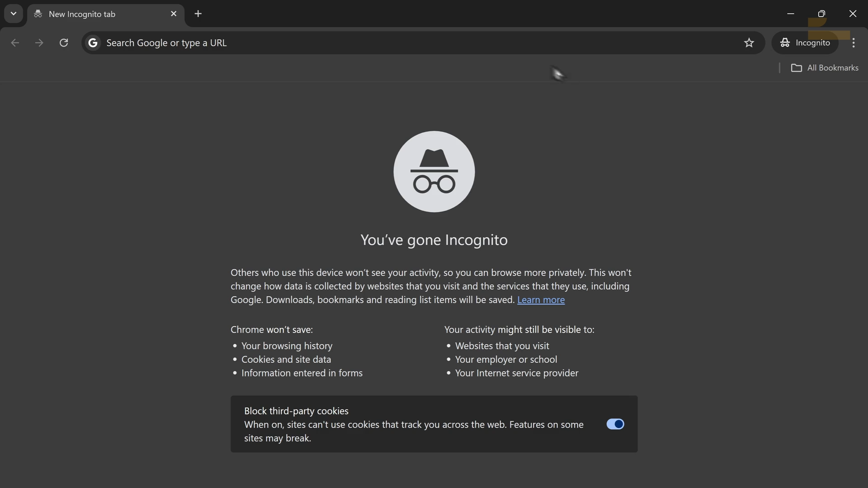Bookmark this tab with the star icon

point(749,43)
